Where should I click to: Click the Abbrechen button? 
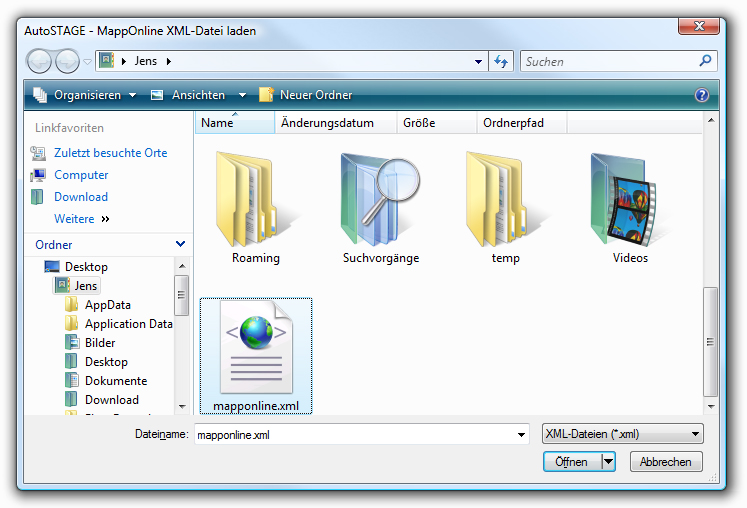pos(665,462)
